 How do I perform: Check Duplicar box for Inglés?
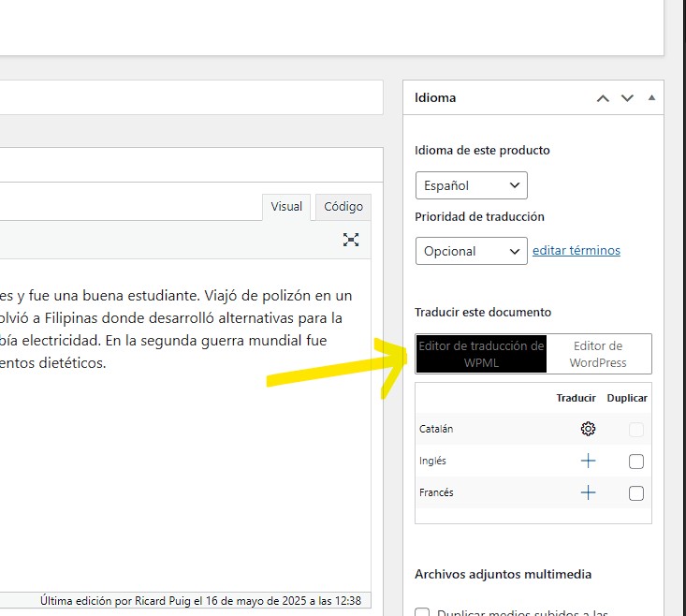(x=636, y=462)
